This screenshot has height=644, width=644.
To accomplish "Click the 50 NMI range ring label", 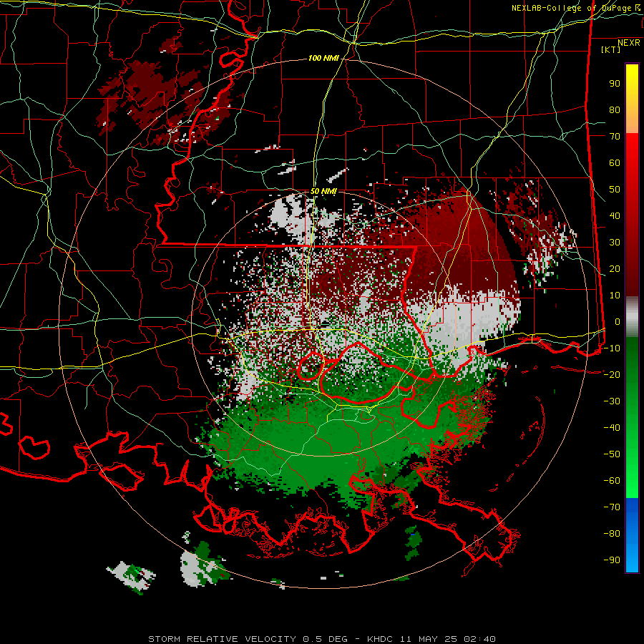I will coord(323,191).
